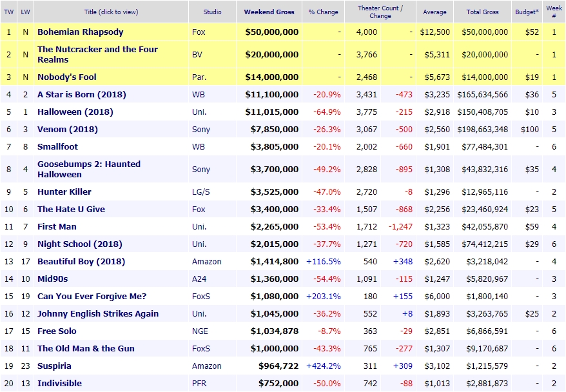Click the -1,247 theater change value
This screenshot has height=392, width=566.
(x=400, y=227)
